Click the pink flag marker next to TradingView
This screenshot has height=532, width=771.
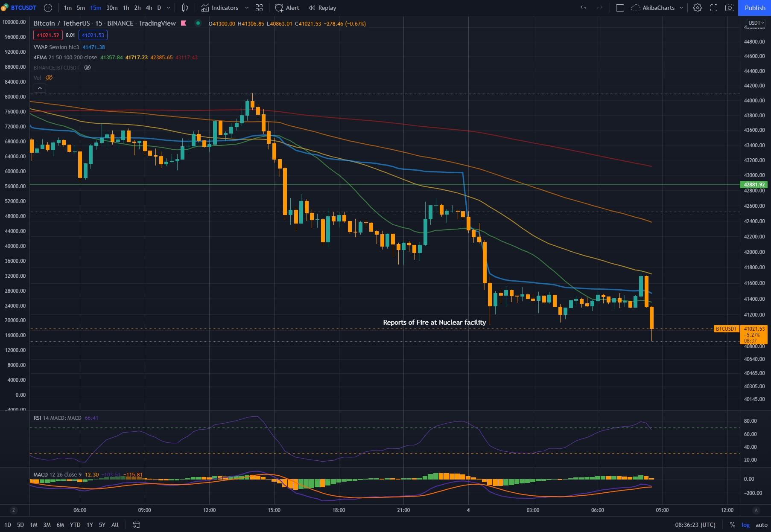pyautogui.click(x=183, y=23)
